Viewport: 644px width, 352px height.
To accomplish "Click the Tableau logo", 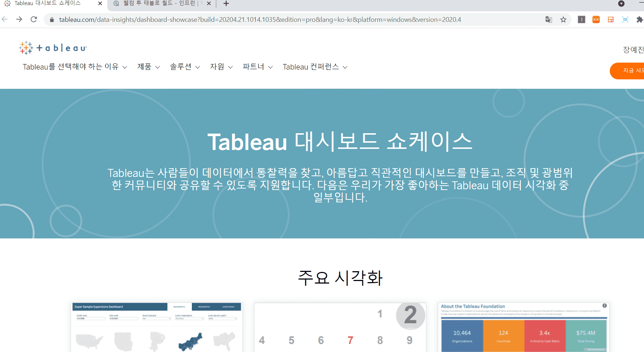I will (53, 48).
